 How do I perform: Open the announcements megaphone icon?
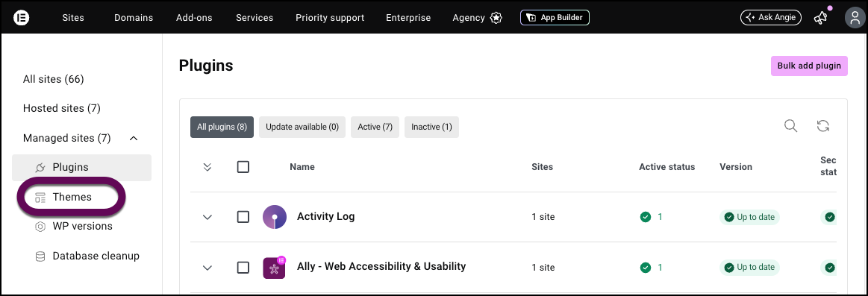[x=820, y=18]
